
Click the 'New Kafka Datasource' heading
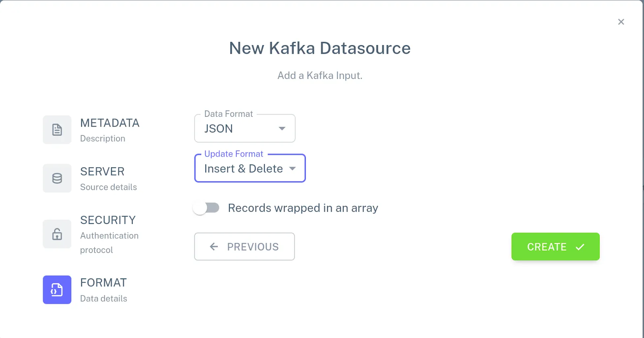click(x=320, y=48)
